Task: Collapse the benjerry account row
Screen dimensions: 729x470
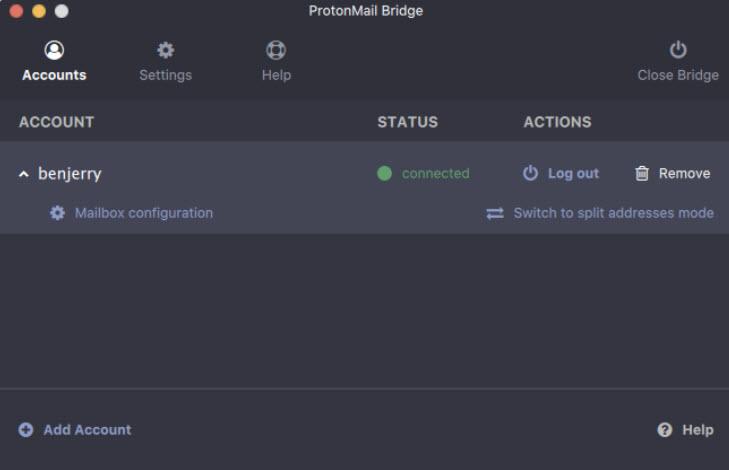Action: (x=24, y=174)
